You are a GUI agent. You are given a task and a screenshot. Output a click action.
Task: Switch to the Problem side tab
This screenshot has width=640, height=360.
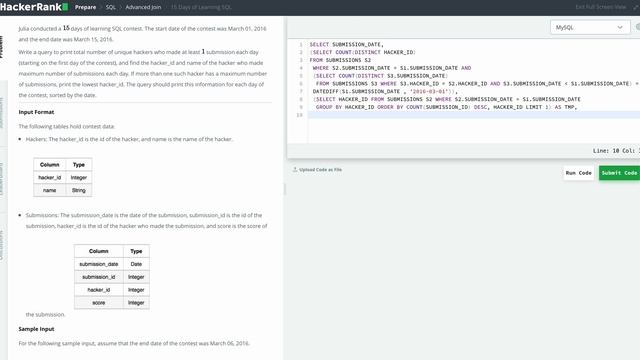2,47
